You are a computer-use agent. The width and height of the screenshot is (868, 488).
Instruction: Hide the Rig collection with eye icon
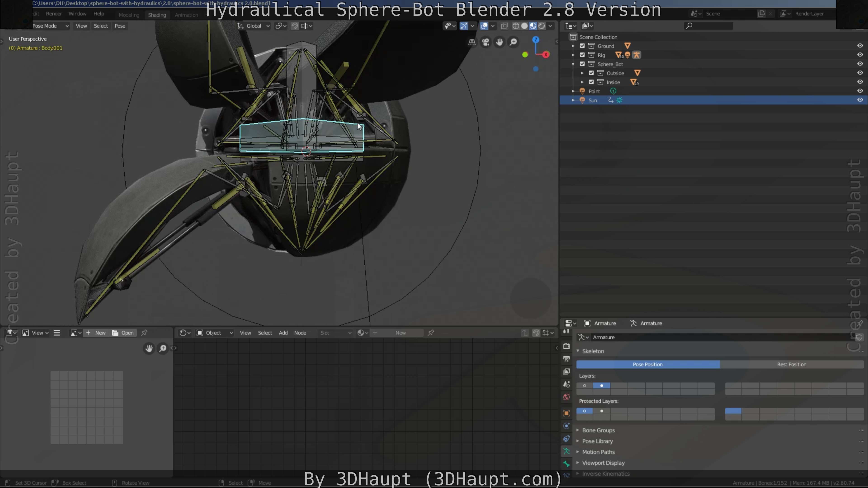[860, 55]
